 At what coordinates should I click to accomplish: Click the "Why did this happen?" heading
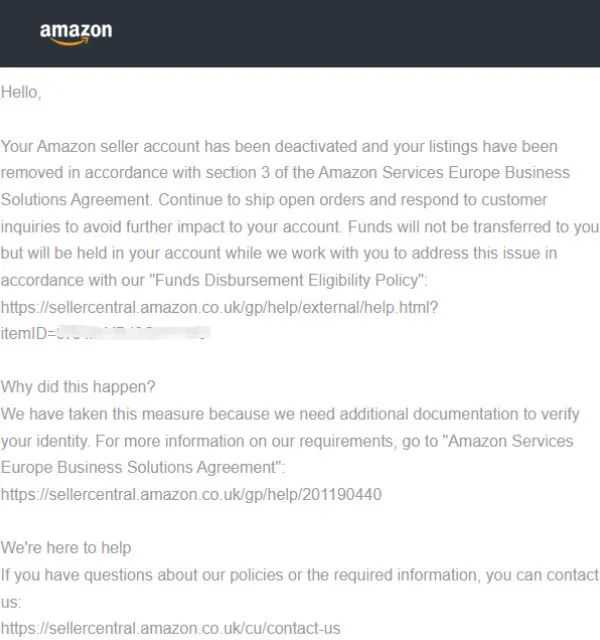coord(78,387)
